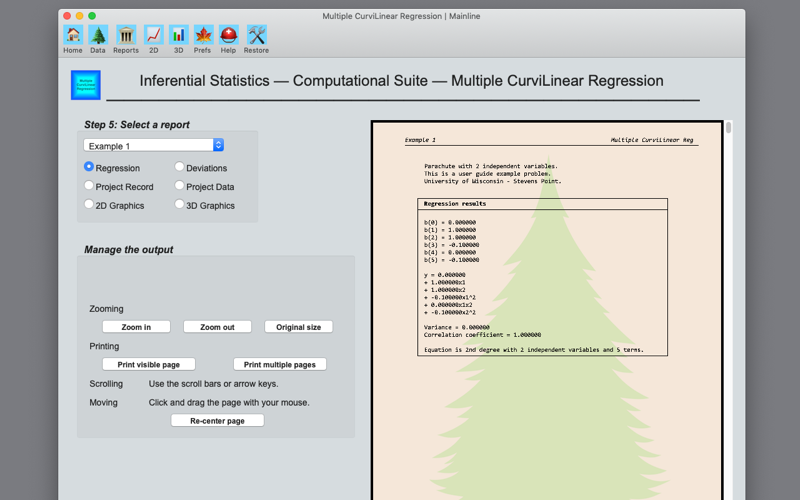This screenshot has width=800, height=500.
Task: Click the Zoom out button
Action: [x=217, y=327]
